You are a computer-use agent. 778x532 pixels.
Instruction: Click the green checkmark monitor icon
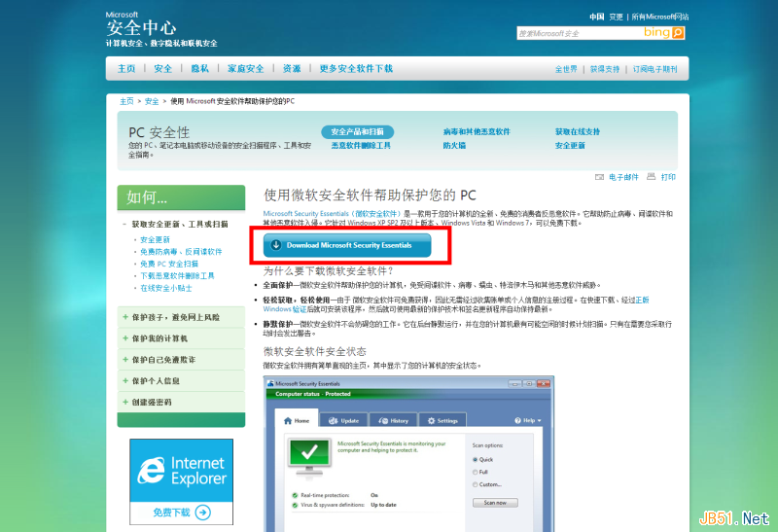click(x=309, y=455)
